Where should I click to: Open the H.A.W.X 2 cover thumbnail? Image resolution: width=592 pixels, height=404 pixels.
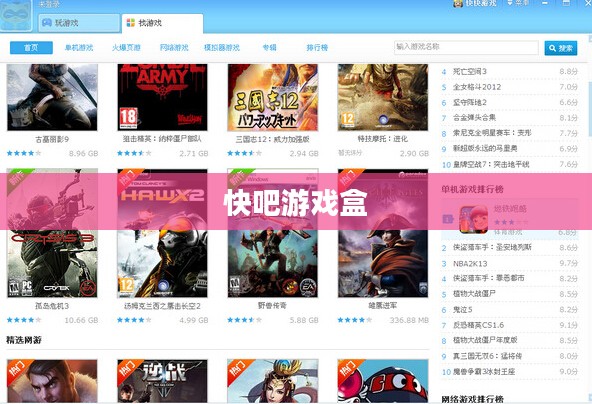(x=162, y=233)
